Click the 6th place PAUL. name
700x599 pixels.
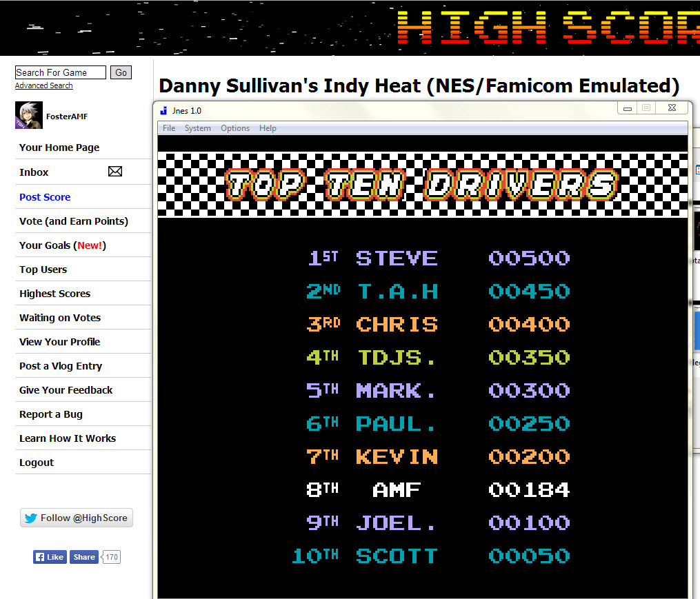tap(397, 424)
